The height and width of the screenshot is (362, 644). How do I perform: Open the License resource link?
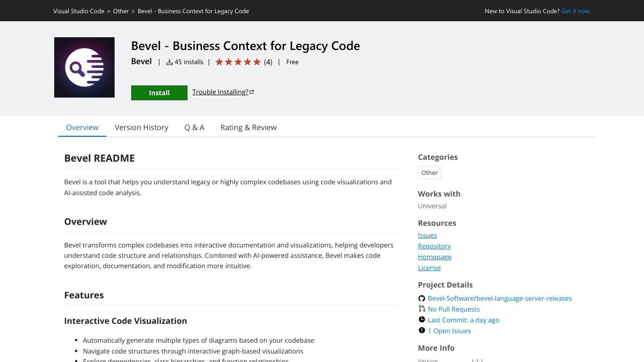(429, 268)
